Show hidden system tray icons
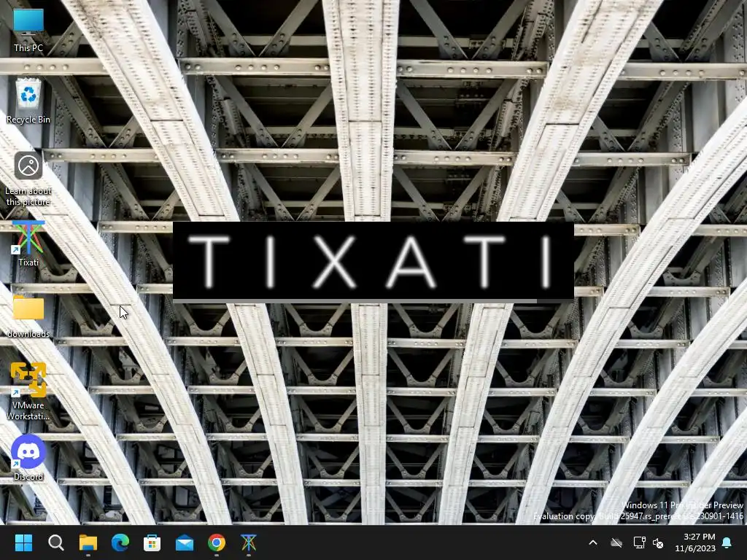 click(x=593, y=542)
